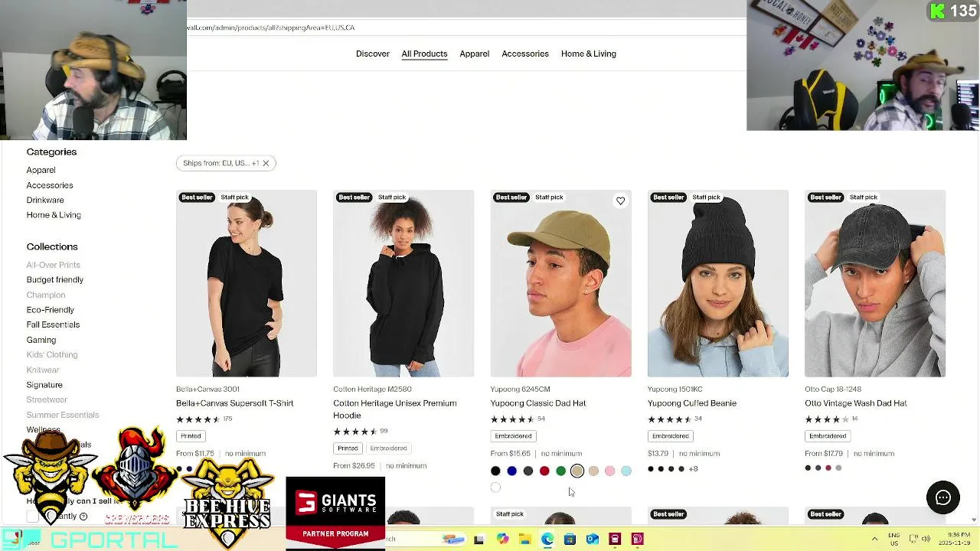Select the black color swatch for dad hat
980x551 pixels.
(495, 471)
